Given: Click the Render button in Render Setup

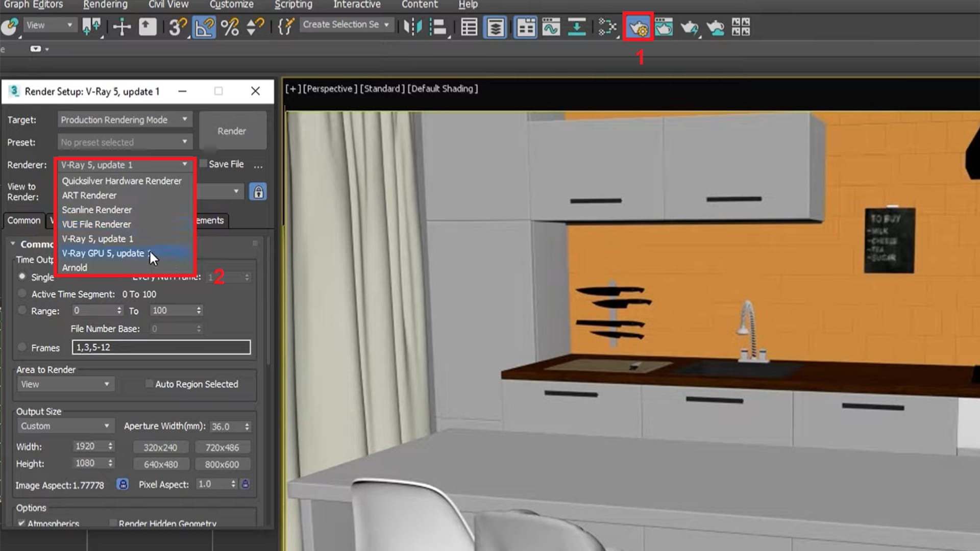Looking at the screenshot, I should coord(232,131).
